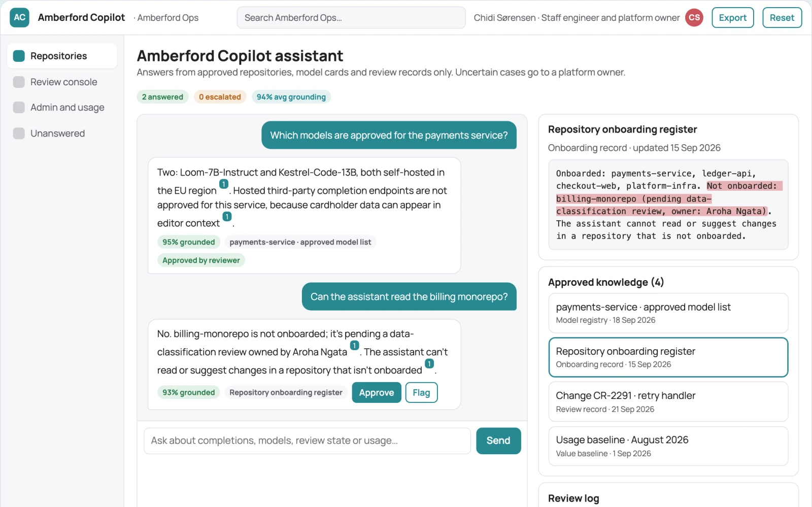Click the '0 escalated' badge

pos(220,97)
